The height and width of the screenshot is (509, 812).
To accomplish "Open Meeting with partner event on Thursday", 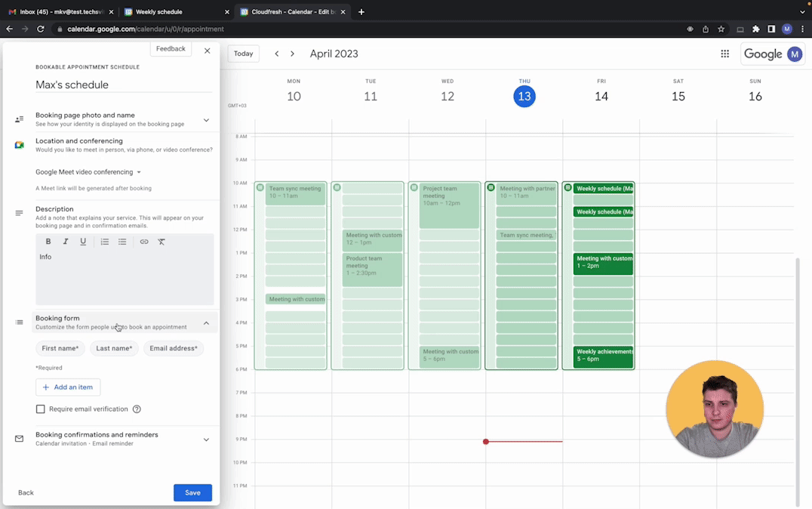I will click(526, 193).
